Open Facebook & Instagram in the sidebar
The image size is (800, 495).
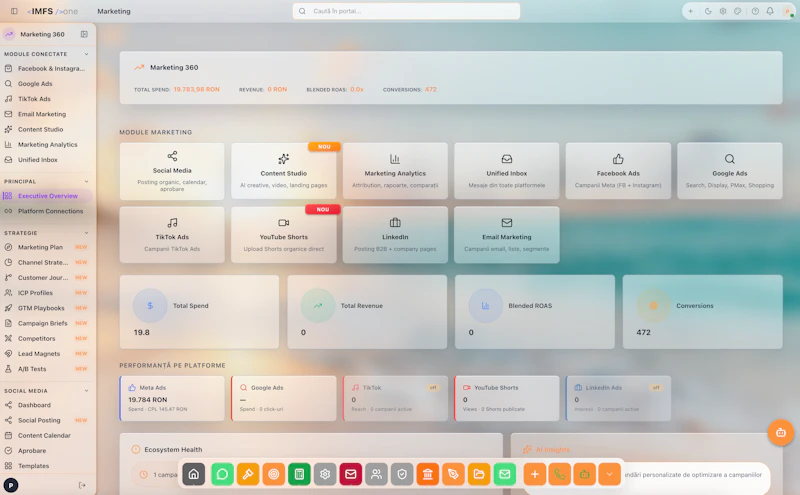(x=46, y=68)
